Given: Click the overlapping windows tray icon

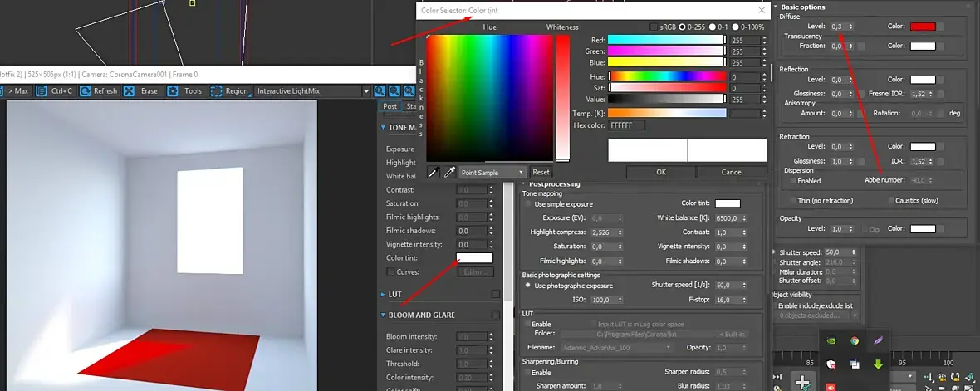Looking at the screenshot, I should click(x=854, y=364).
